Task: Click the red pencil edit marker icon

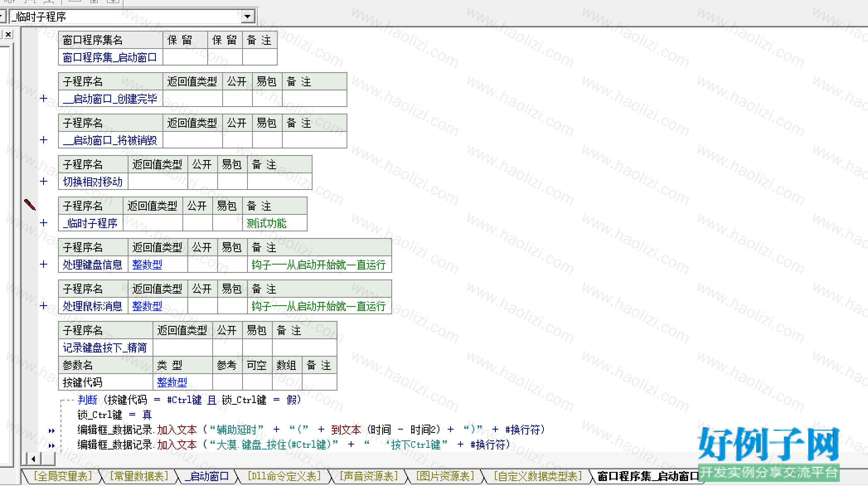Action: tap(30, 205)
